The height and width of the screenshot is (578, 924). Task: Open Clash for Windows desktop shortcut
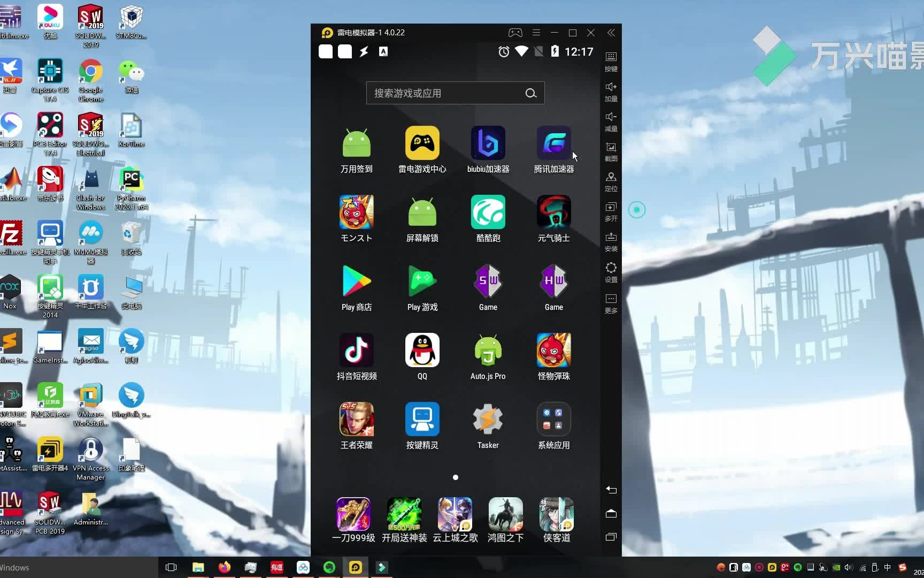pyautogui.click(x=90, y=188)
